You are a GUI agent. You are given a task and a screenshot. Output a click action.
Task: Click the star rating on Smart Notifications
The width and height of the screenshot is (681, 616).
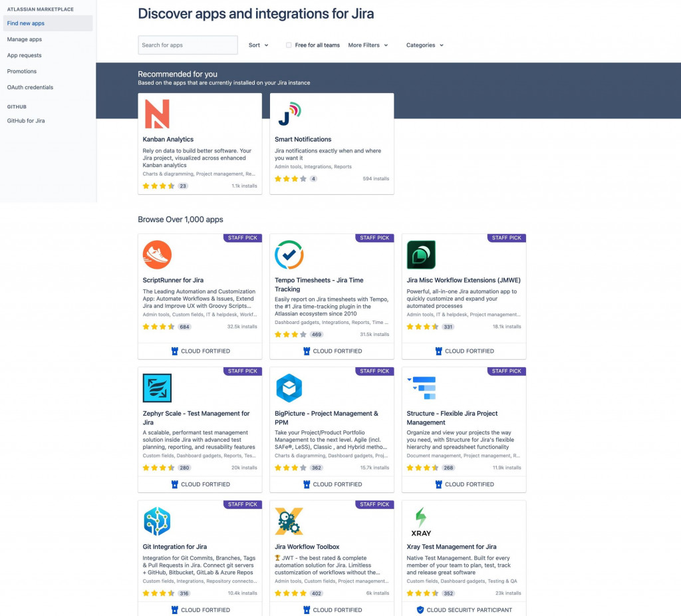291,178
